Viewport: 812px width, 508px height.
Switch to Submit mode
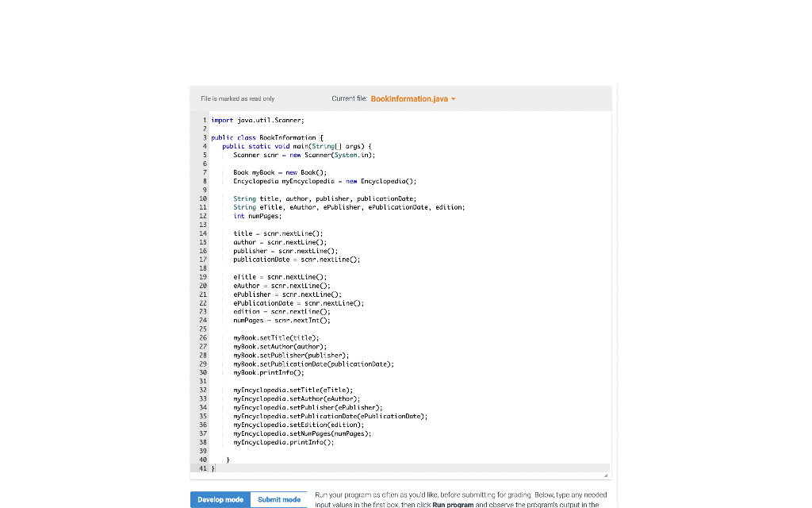(278, 499)
